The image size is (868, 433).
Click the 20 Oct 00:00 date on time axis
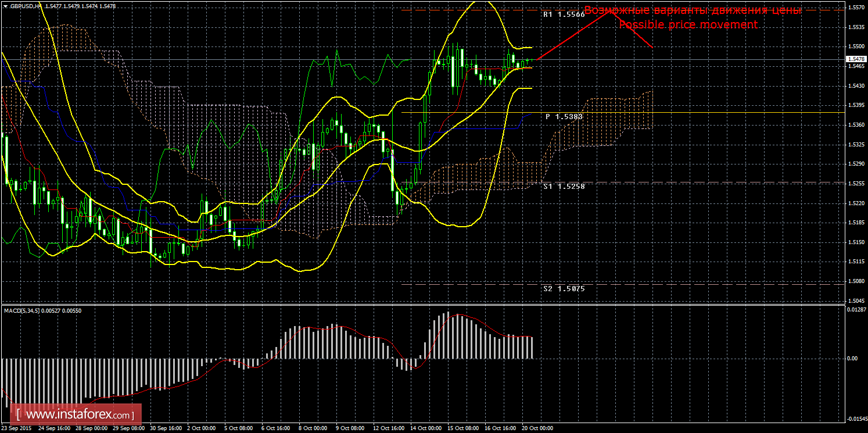point(537,428)
